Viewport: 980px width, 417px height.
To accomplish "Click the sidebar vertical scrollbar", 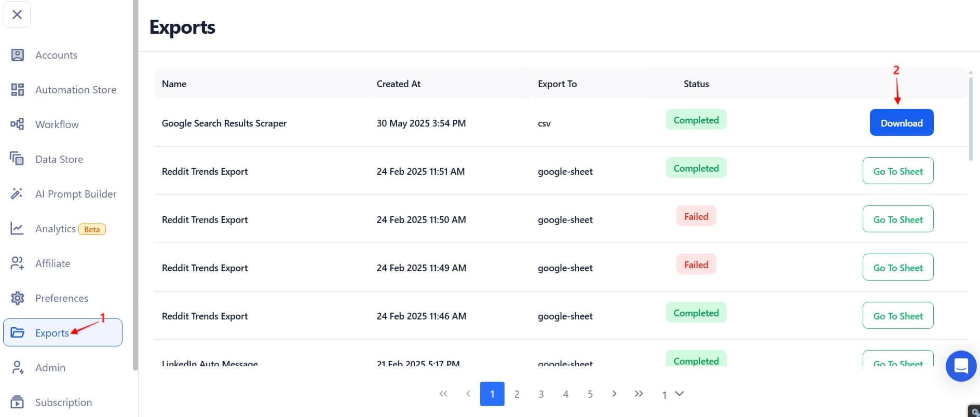I will [x=135, y=185].
